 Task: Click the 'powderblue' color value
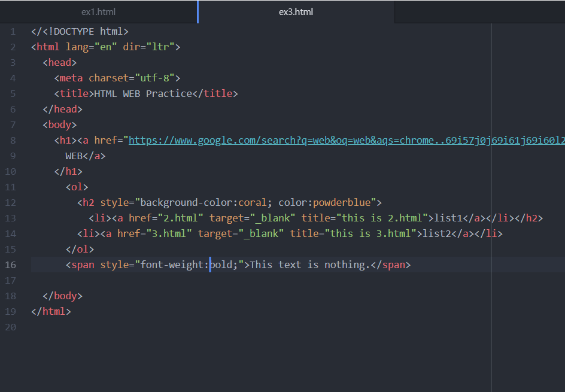coord(342,202)
